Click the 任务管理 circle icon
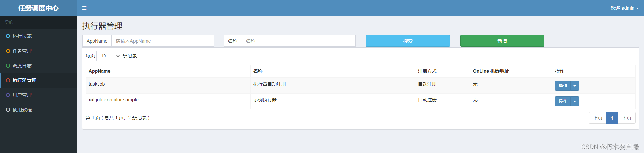Screen dimensions: 644x153 pyautogui.click(x=8, y=51)
